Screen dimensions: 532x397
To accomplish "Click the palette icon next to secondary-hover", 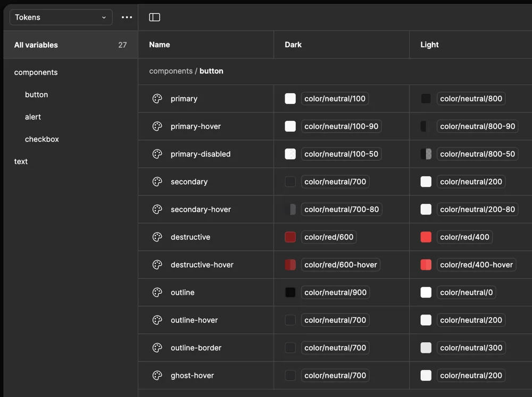I will tap(157, 209).
